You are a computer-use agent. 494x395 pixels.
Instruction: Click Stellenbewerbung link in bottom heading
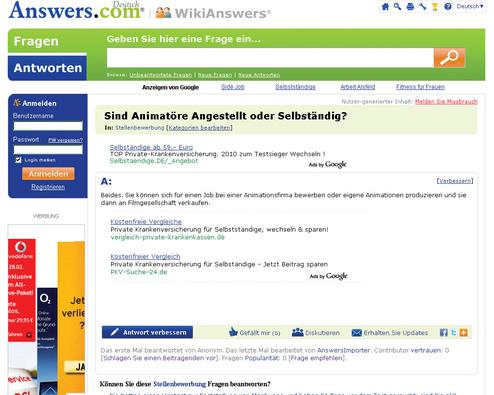coord(179,384)
